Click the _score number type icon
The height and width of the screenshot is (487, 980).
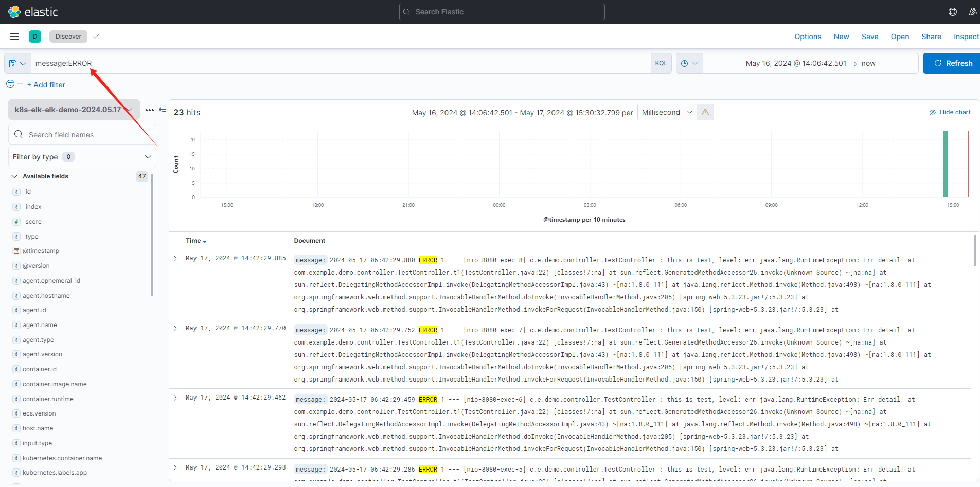pos(16,222)
